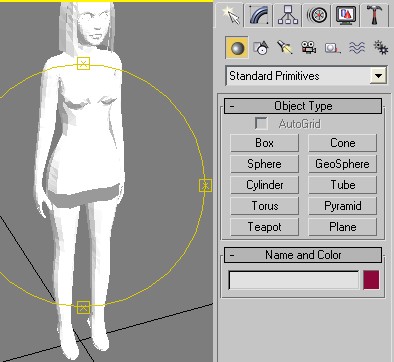Switch to the Hierarchy panel tab

click(x=288, y=15)
